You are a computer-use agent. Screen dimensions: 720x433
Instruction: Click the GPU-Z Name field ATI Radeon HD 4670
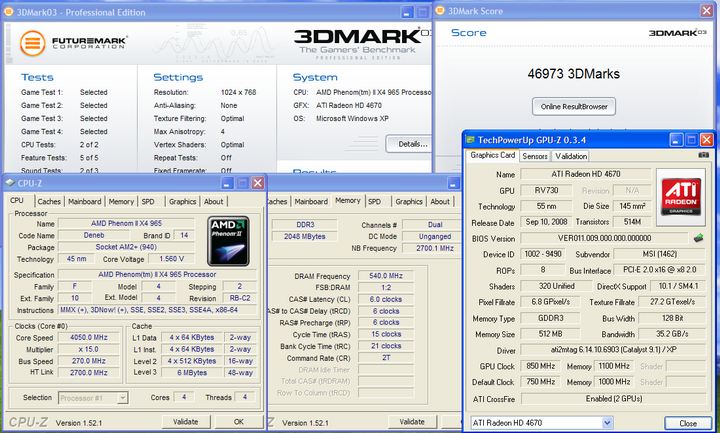tap(586, 174)
